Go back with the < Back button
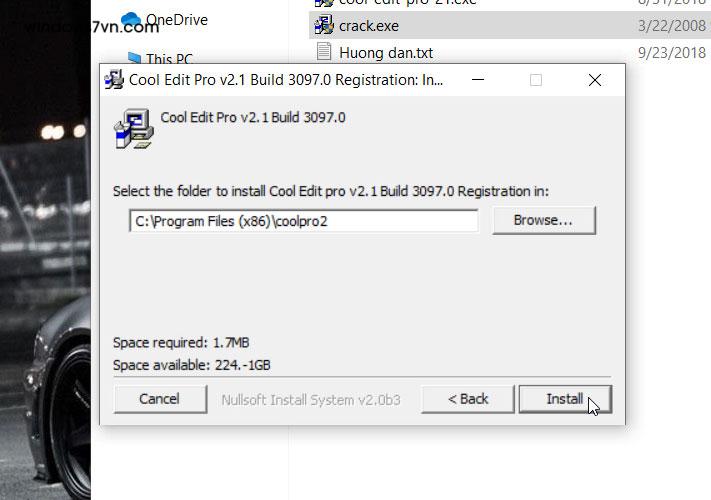 tap(468, 399)
